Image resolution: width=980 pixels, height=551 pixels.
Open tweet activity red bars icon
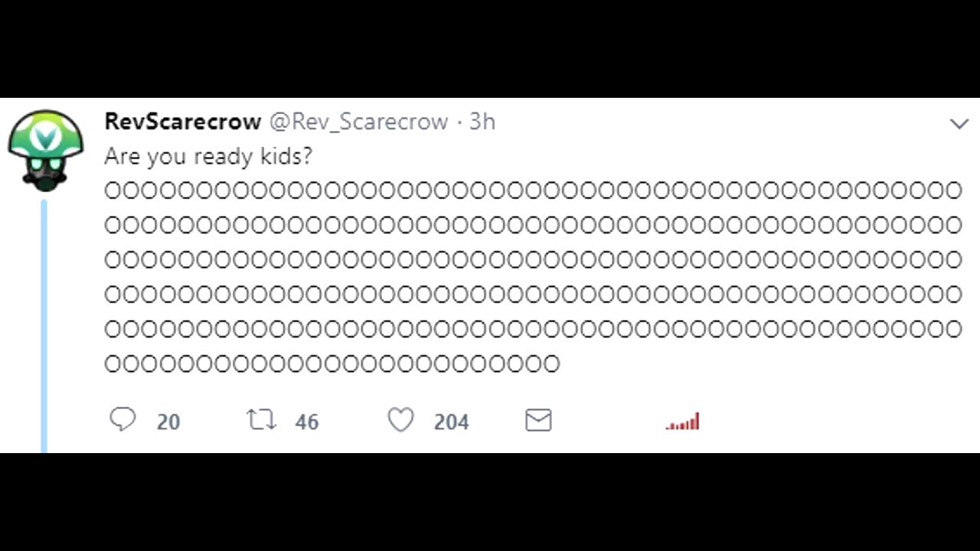(683, 422)
